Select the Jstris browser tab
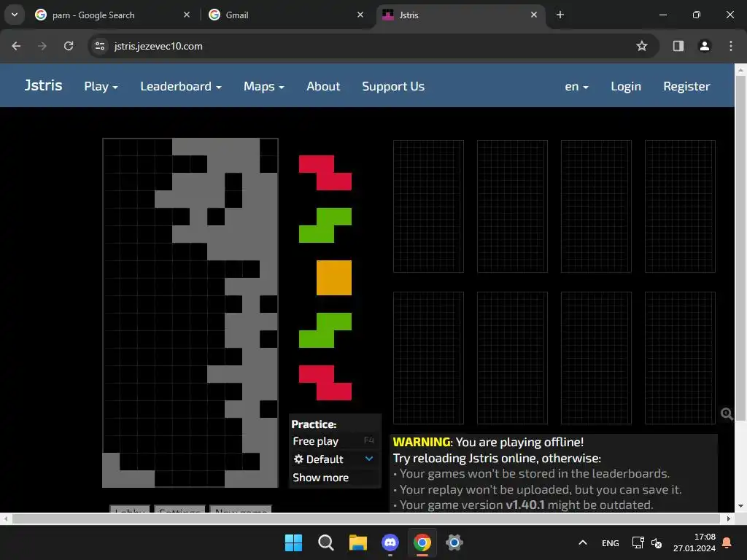 [460, 15]
